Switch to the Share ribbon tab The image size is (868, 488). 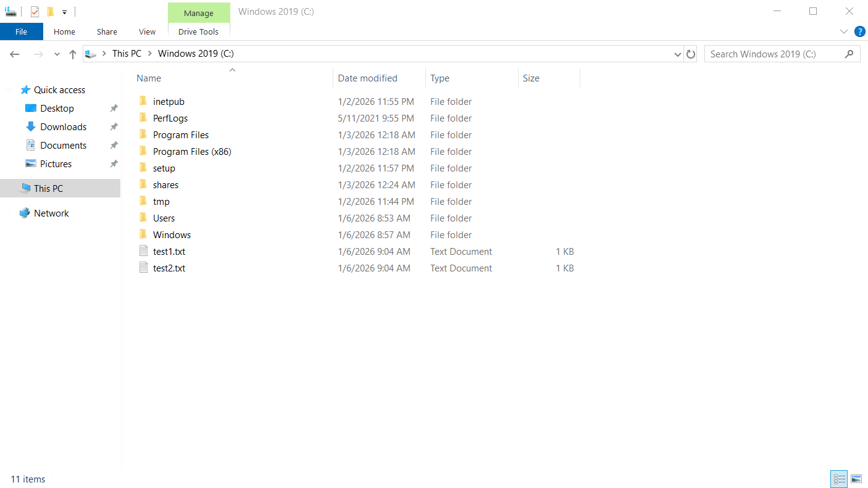tap(107, 31)
